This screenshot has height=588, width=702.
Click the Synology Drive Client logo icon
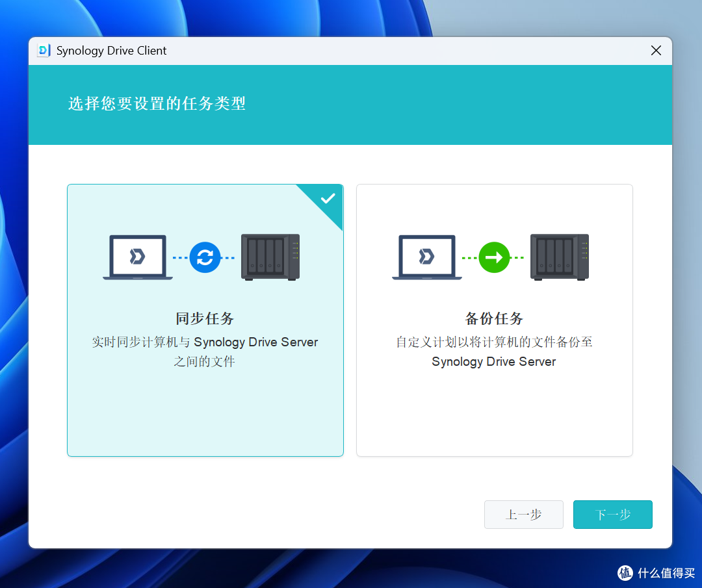pyautogui.click(x=44, y=51)
